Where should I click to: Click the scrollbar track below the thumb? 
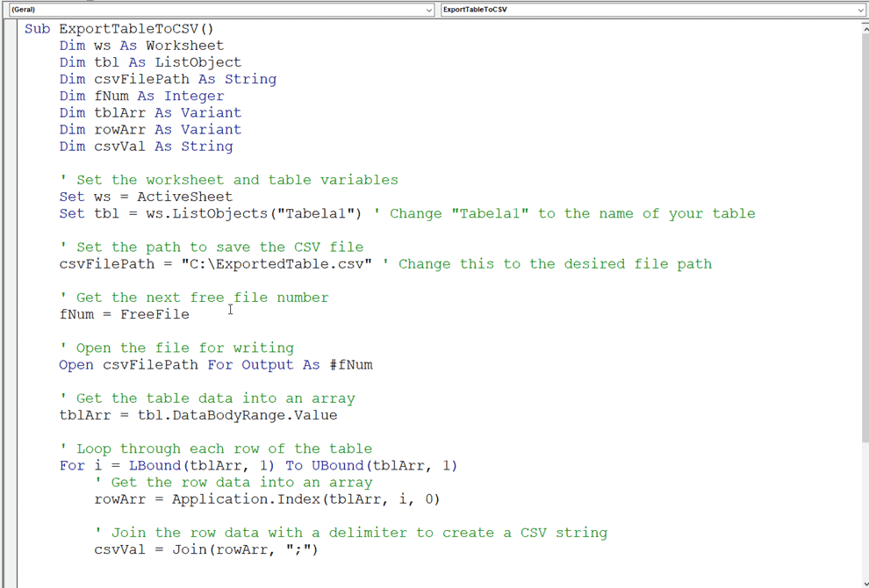click(865, 508)
